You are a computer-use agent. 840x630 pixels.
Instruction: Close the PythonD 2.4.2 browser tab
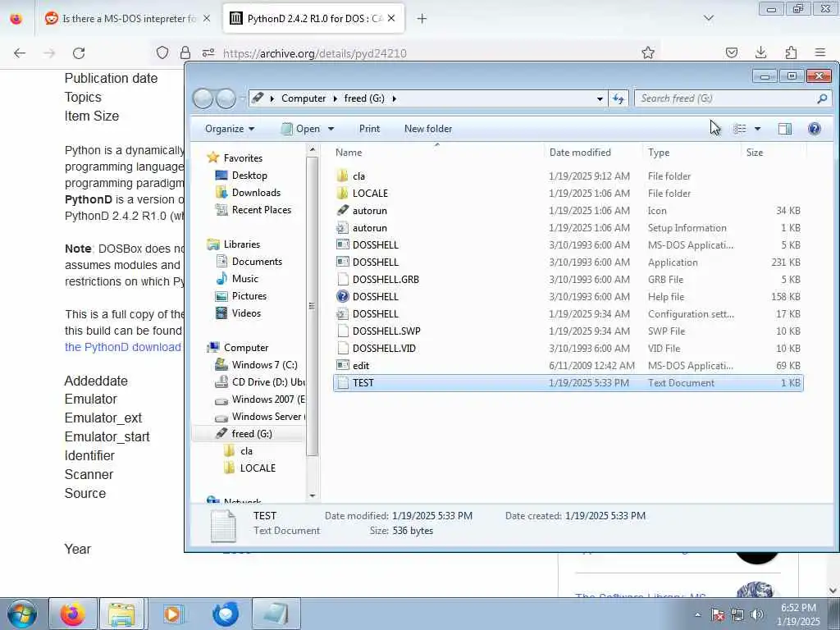point(391,18)
